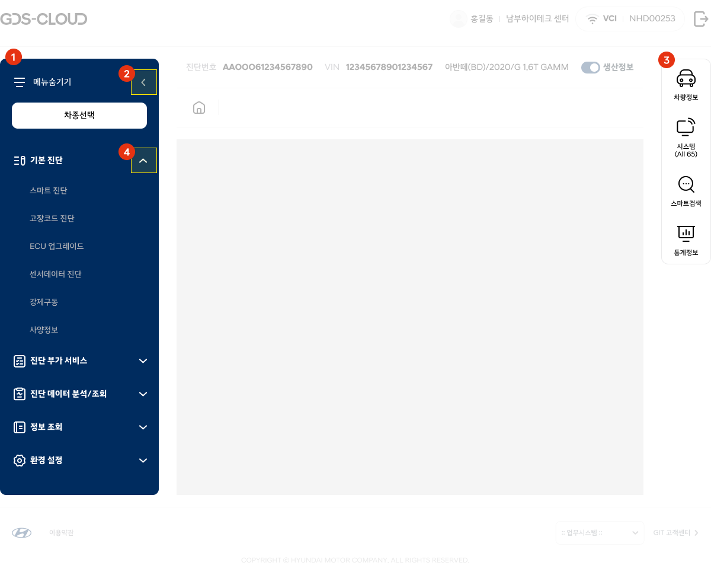Click the NHD00253 device ID

coord(652,19)
